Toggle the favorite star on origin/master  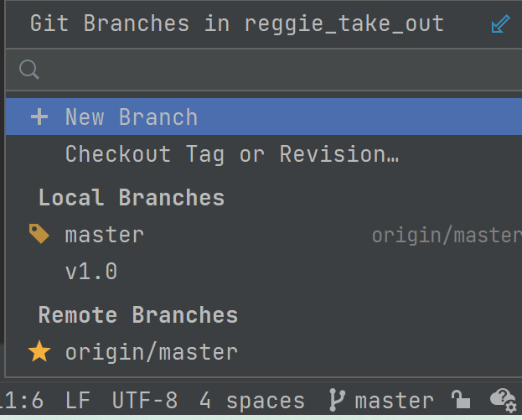coord(39,352)
